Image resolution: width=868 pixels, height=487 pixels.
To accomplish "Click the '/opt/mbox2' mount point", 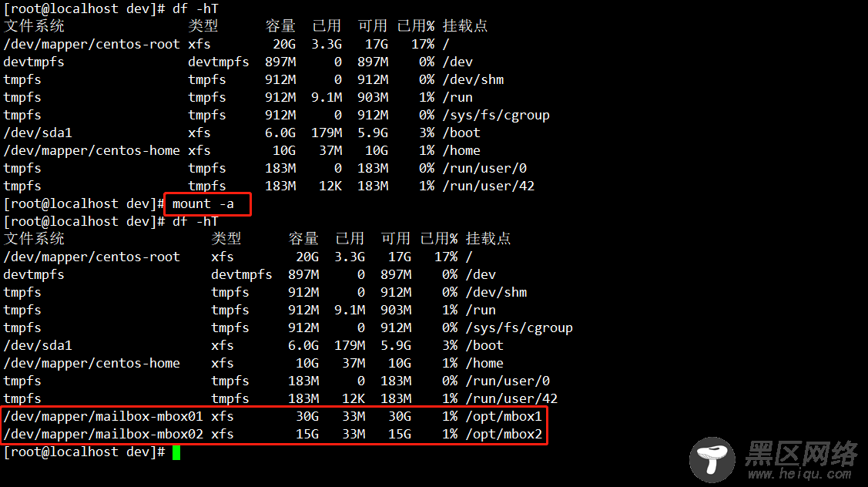I will [504, 435].
